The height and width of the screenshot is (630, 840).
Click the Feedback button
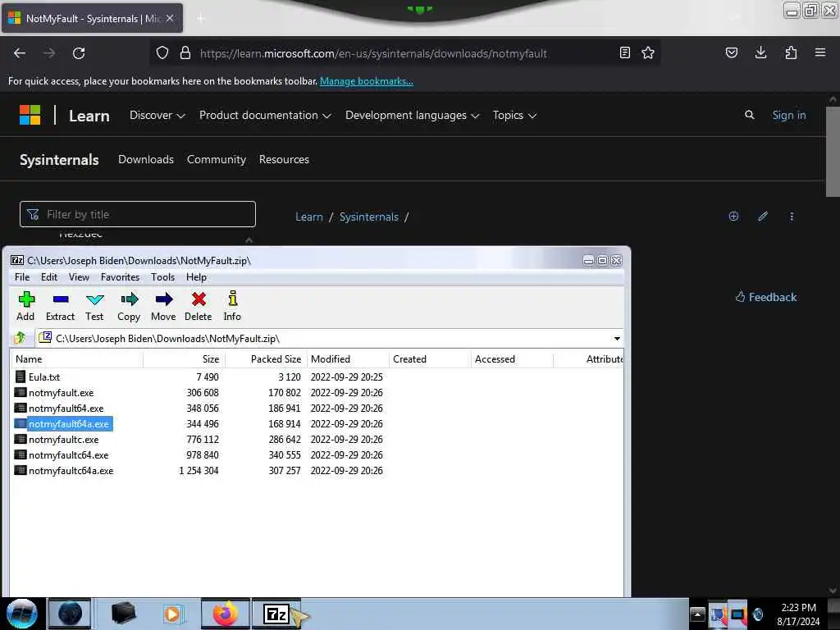765,297
